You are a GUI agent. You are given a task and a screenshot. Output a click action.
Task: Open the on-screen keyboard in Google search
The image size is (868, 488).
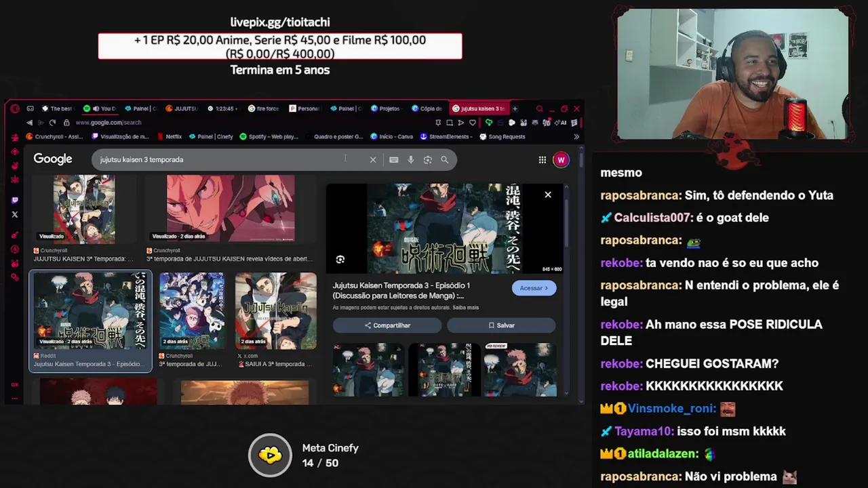(393, 160)
